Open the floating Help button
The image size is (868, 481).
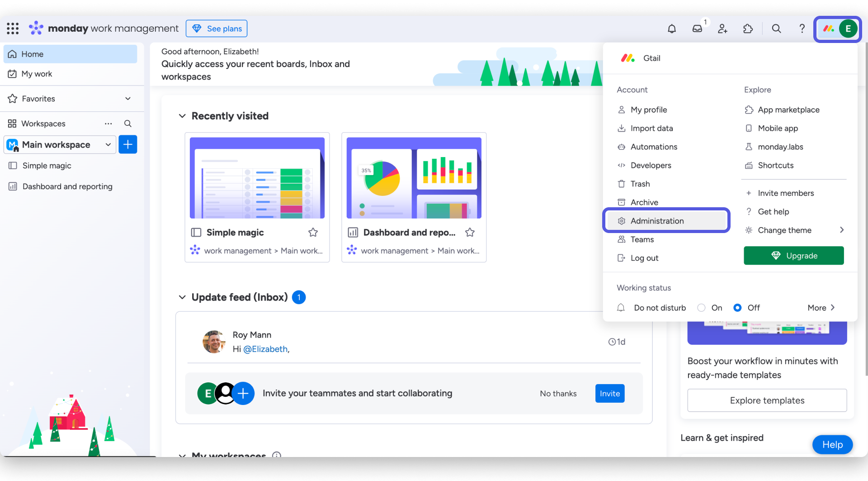[x=833, y=445]
